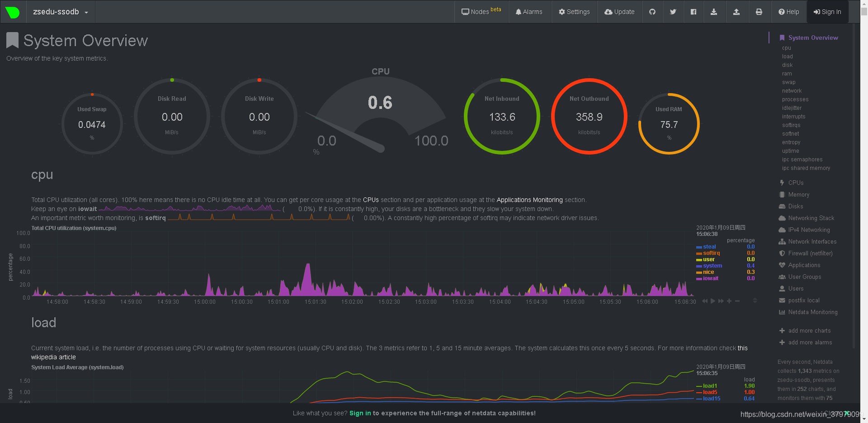Toggle the softirq dimension in CPU legend
The width and height of the screenshot is (868, 423).
(x=711, y=253)
